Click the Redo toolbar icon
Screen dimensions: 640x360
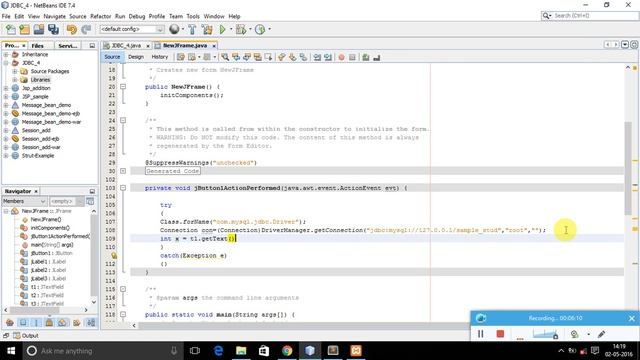(x=86, y=29)
